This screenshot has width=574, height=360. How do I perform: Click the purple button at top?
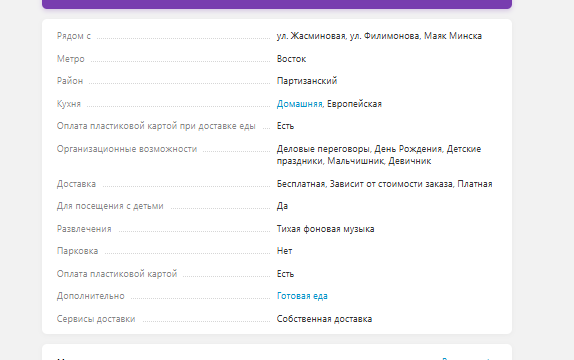click(x=277, y=4)
